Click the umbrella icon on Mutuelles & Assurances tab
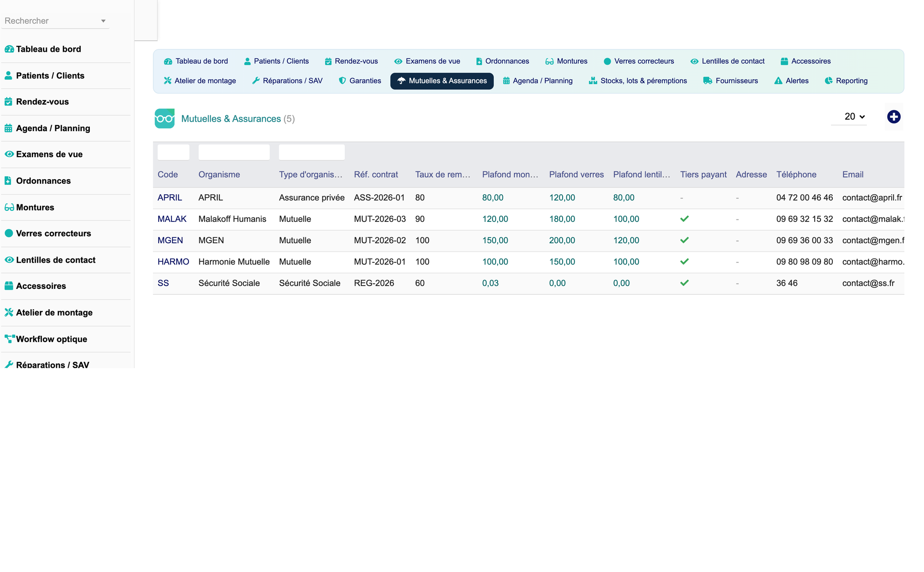Image resolution: width=924 pixels, height=572 pixels. (401, 81)
